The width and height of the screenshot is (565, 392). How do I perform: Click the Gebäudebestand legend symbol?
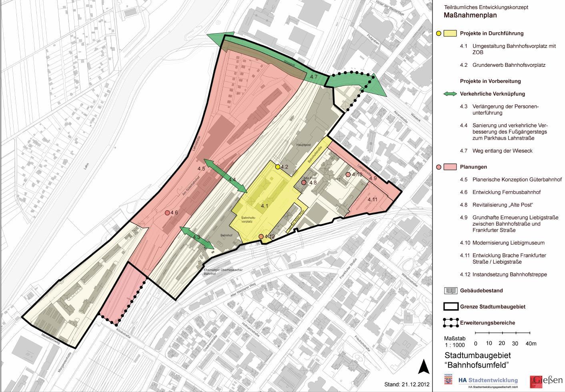(x=451, y=291)
